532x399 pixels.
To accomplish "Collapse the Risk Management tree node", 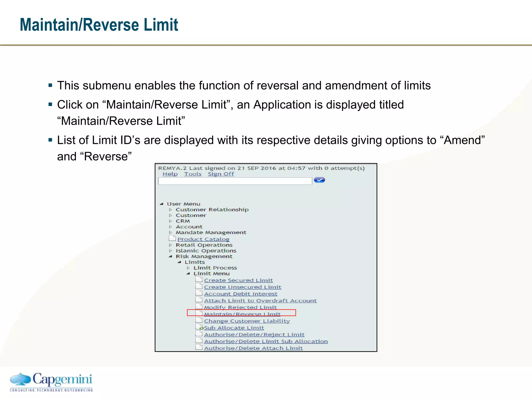I will (x=170, y=256).
